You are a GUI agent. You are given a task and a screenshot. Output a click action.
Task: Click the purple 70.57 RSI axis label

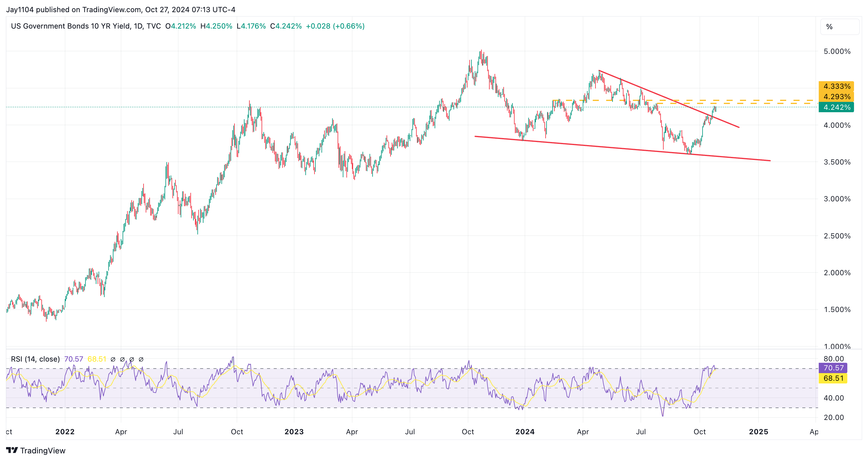tap(833, 368)
